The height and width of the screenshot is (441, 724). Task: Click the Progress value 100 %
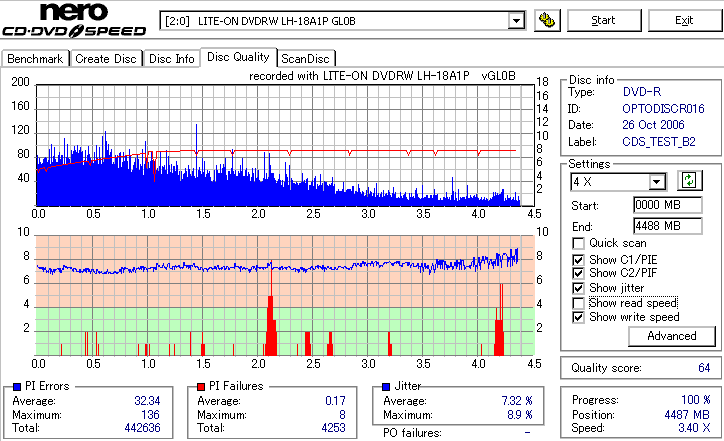(x=696, y=400)
